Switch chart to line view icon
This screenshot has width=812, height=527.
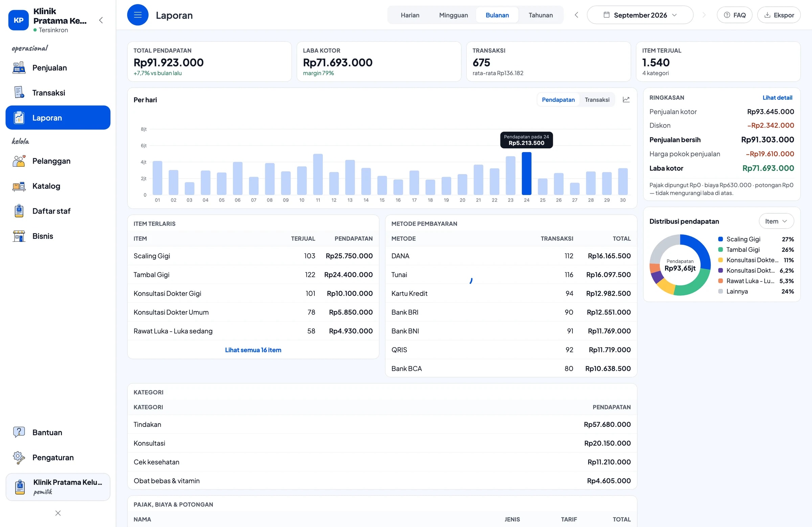tap(626, 99)
